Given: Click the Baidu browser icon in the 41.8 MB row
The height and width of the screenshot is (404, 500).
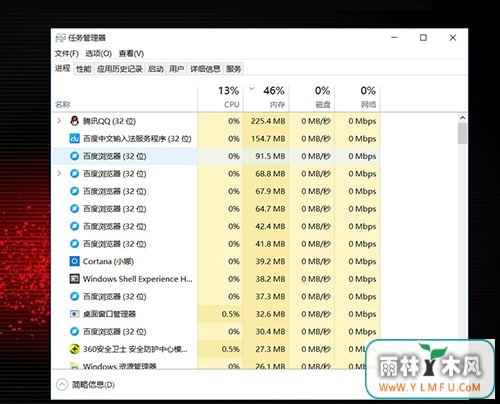Looking at the screenshot, I should 74,244.
